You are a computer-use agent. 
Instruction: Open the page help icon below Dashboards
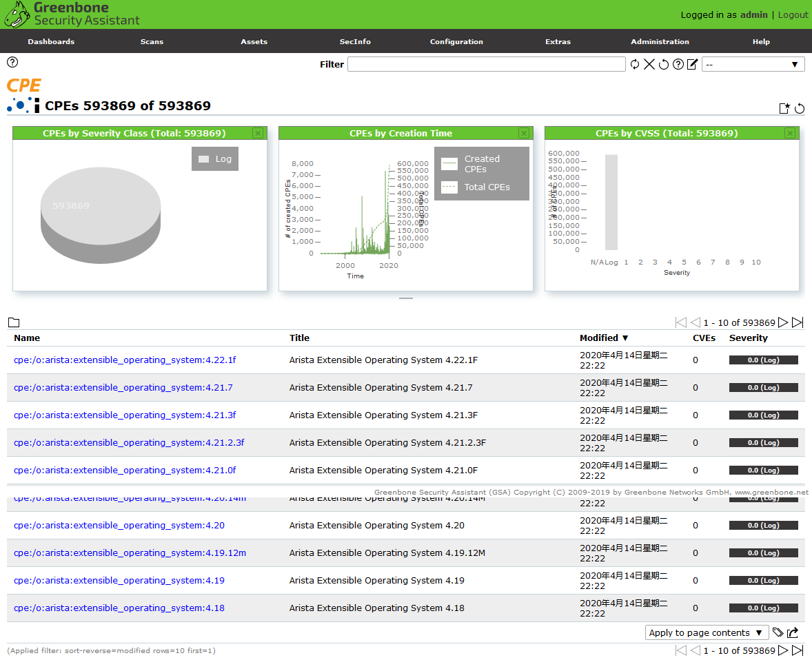coord(12,62)
